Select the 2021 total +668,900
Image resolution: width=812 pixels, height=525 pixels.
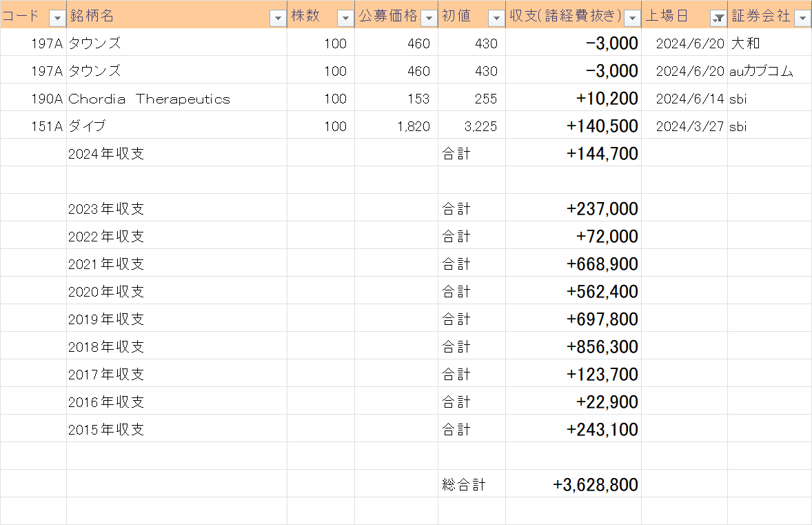574,264
